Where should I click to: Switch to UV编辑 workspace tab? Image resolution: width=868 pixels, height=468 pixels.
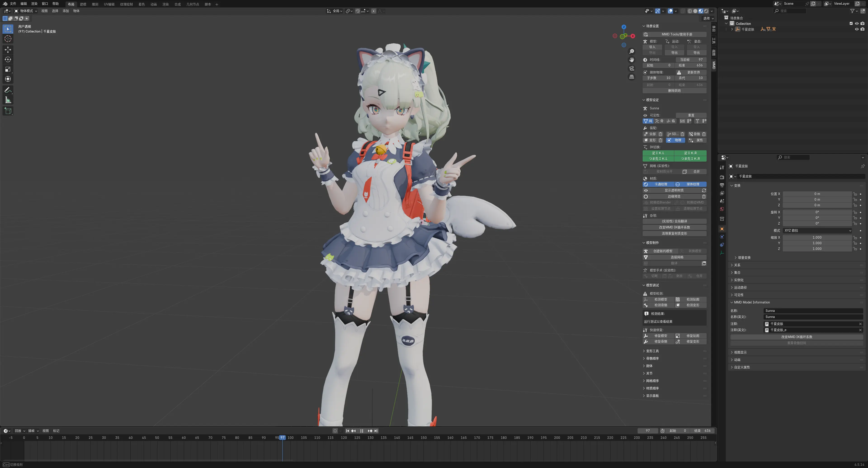click(109, 4)
